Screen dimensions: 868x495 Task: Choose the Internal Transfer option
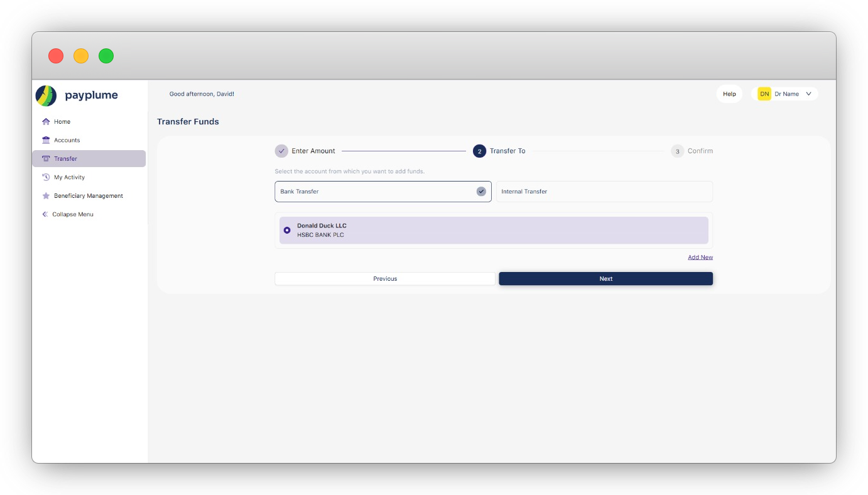click(x=604, y=192)
